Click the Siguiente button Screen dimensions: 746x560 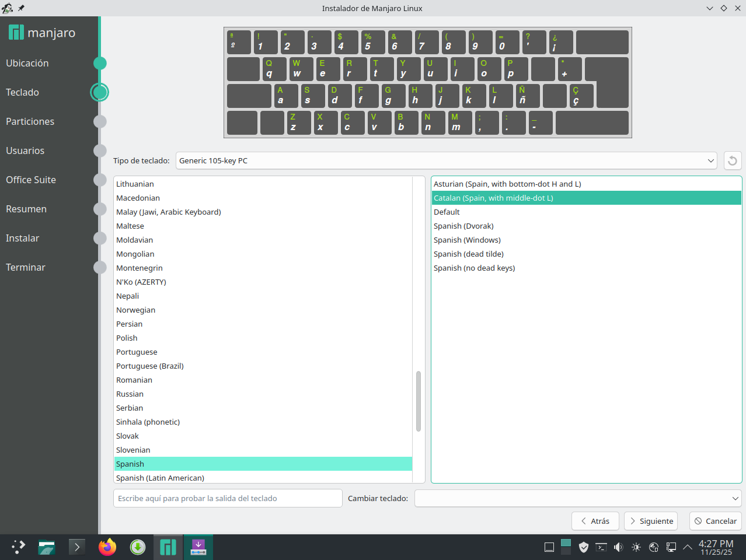click(x=650, y=521)
